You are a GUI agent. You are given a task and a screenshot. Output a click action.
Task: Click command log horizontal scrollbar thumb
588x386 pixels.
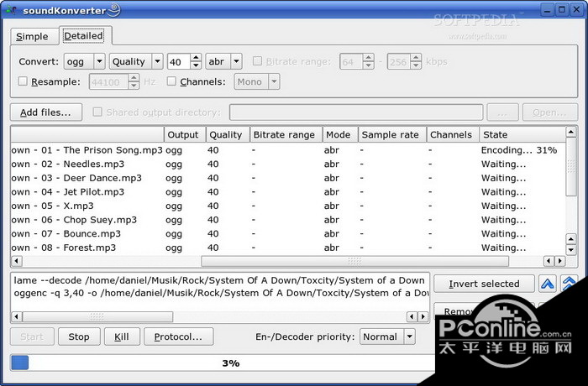tap(97, 316)
